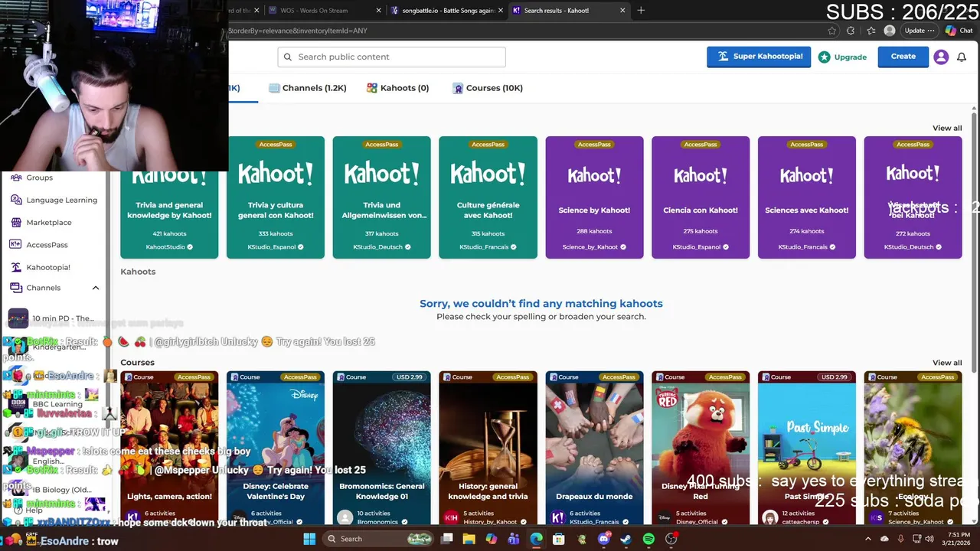Image resolution: width=980 pixels, height=551 pixels.
Task: Switch to Channels (1.2K) tab
Action: tap(307, 88)
